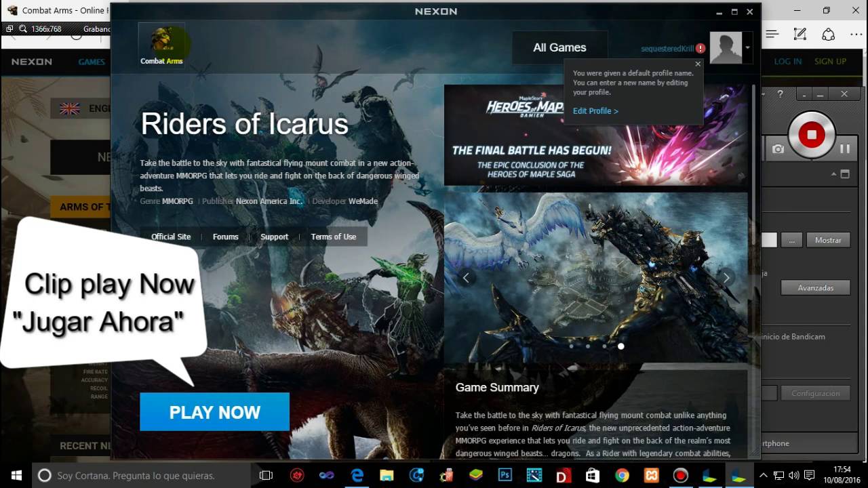Go to previous slide in image carousel
Image resolution: width=868 pixels, height=488 pixels.
tap(466, 277)
